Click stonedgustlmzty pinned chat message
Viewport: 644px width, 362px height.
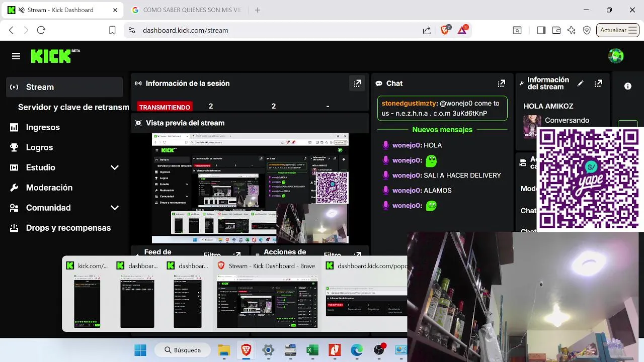[442, 109]
